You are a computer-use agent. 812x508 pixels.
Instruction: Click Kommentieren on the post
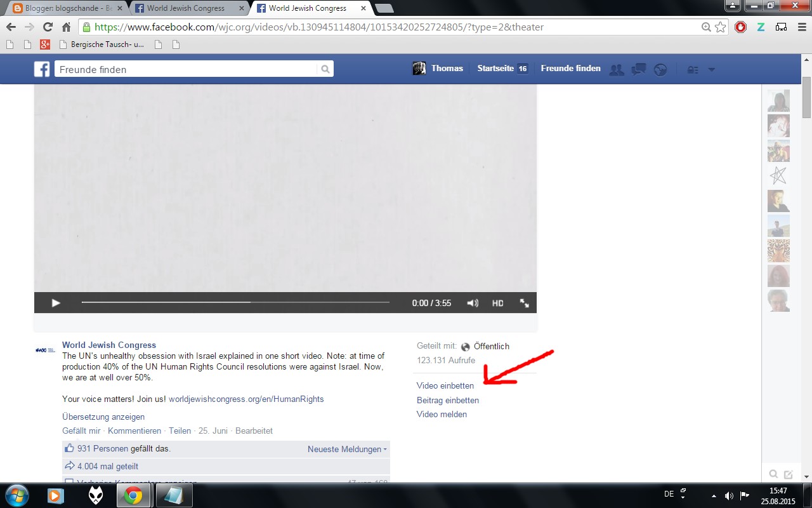[x=134, y=431]
